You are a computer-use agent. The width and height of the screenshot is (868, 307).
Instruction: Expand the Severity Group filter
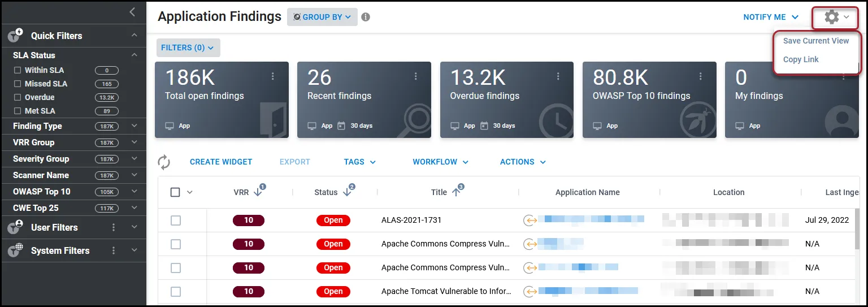[134, 159]
